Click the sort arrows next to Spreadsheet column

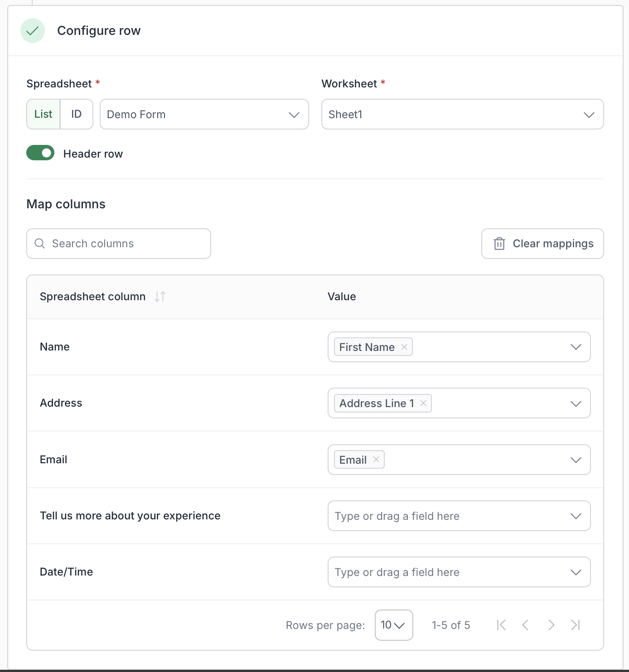(160, 297)
